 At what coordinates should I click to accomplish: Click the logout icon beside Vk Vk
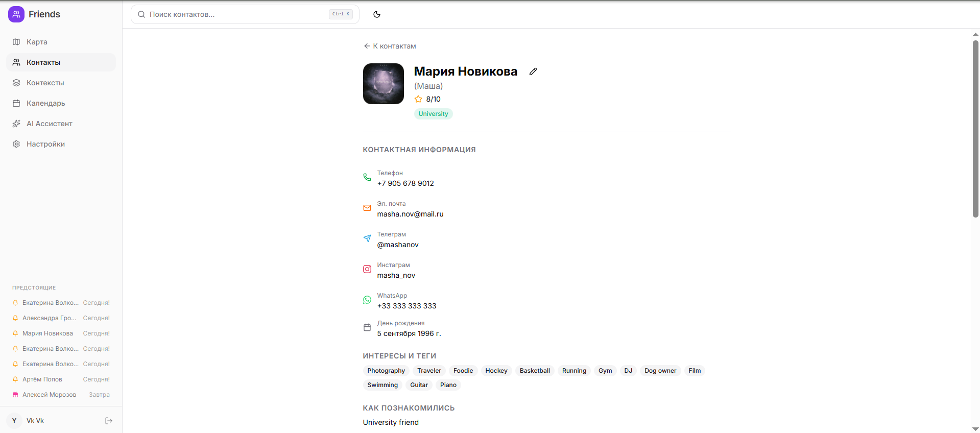(x=109, y=421)
